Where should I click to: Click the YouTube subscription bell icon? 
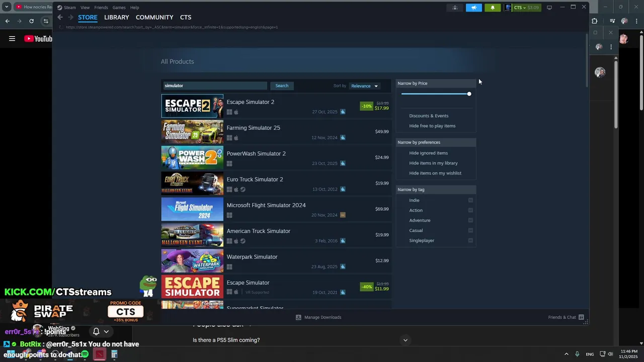[x=96, y=331]
